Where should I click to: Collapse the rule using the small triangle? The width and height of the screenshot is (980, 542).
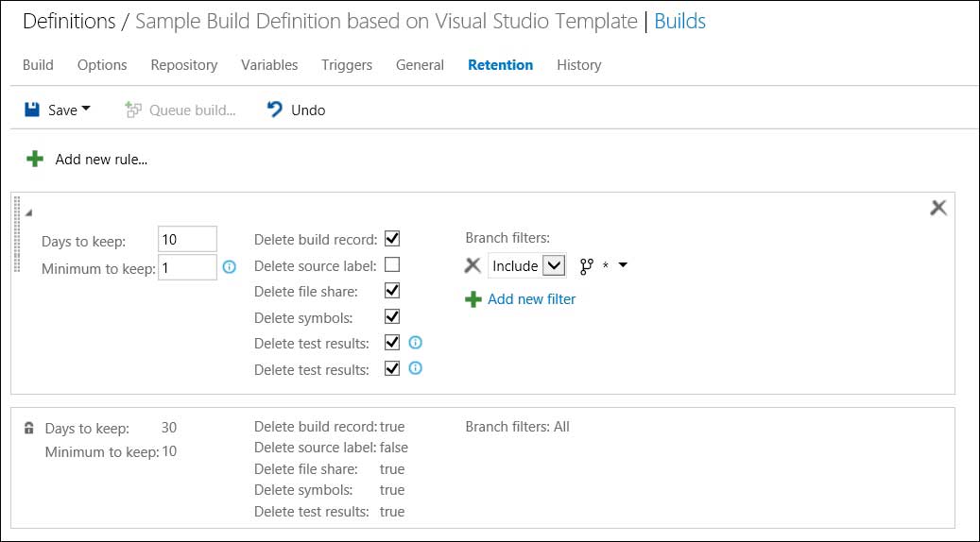tap(28, 212)
